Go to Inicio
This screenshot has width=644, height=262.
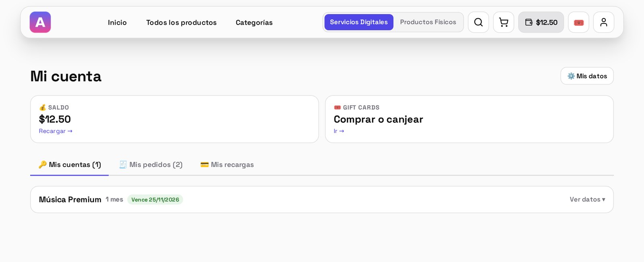pos(117,23)
